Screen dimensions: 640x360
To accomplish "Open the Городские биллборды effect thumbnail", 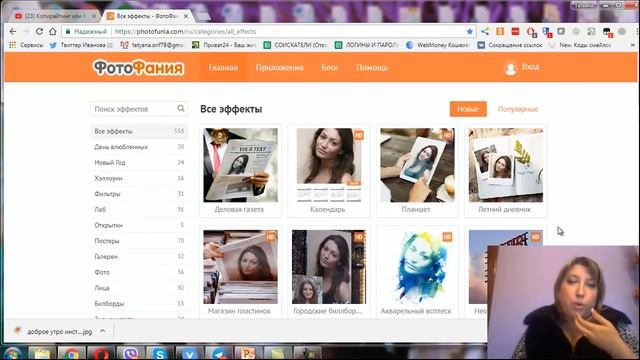I will click(329, 267).
